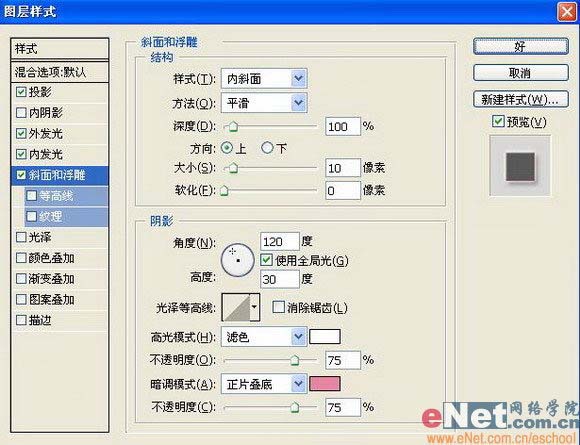Click the 新建样式(W) button
This screenshot has width=580, height=445.
point(520,100)
